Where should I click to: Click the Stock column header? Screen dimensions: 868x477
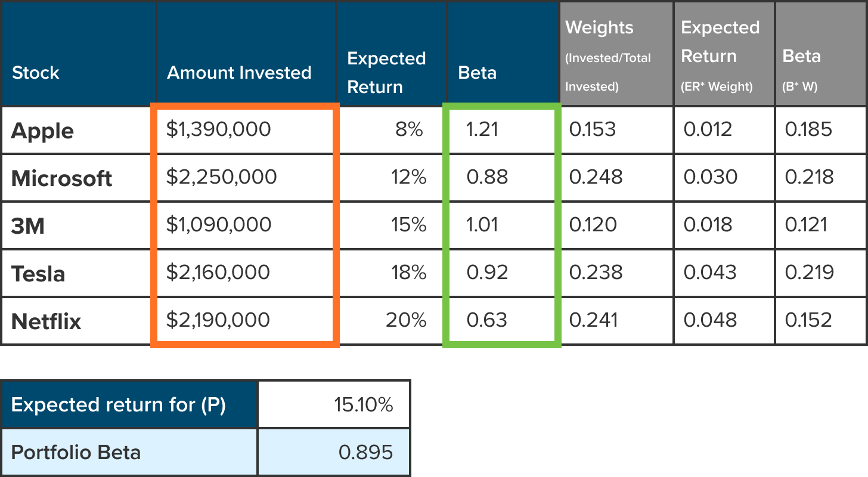(36, 73)
